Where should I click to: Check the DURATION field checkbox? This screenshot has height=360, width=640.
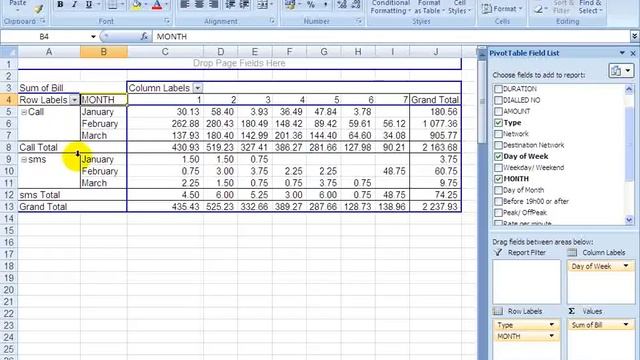[x=498, y=89]
